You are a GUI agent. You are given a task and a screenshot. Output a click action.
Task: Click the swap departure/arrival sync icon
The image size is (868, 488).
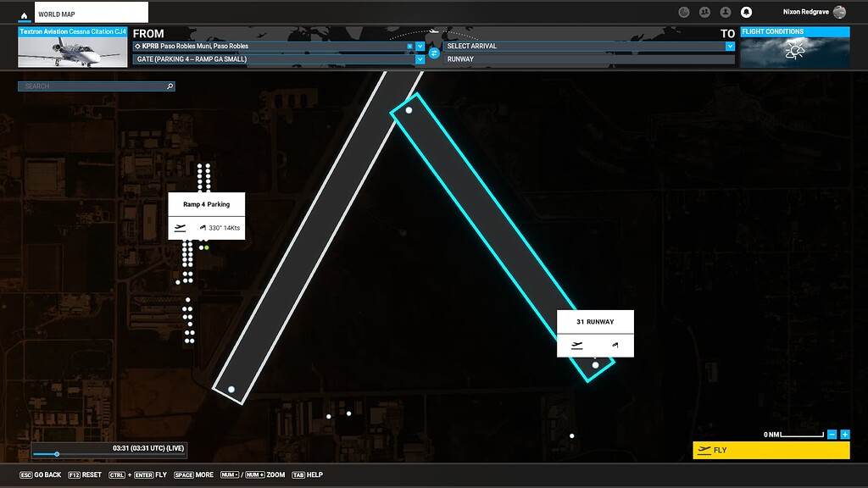[434, 53]
